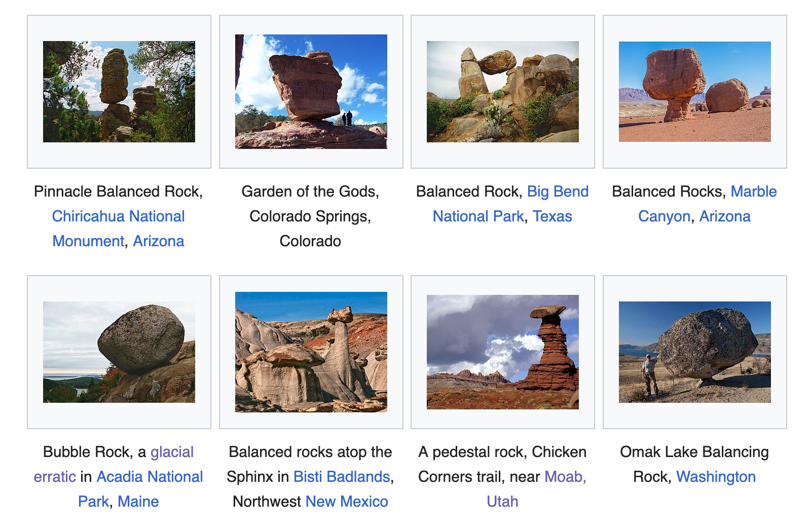Go to the Texas link
Image resolution: width=811 pixels, height=532 pixels.
pos(552,216)
